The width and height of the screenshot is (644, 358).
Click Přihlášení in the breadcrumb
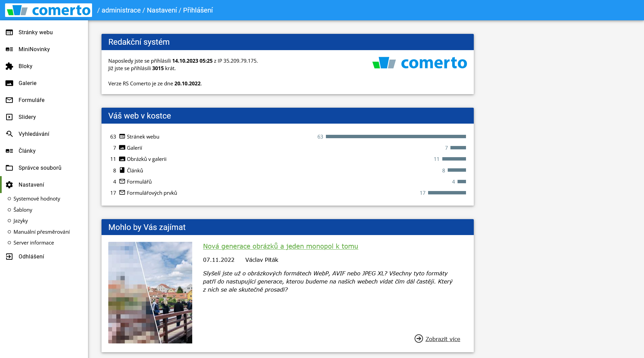198,10
